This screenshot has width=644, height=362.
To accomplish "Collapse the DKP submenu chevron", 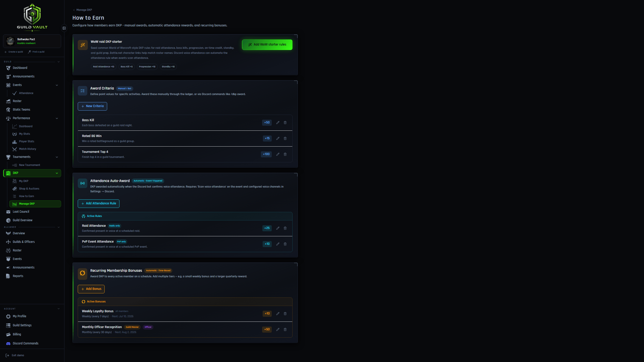I will [57, 173].
